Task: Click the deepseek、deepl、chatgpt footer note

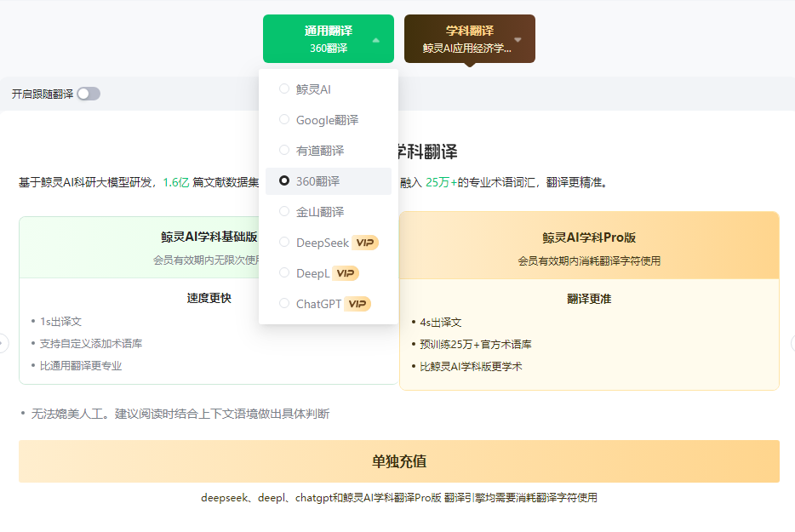Action: 399,497
